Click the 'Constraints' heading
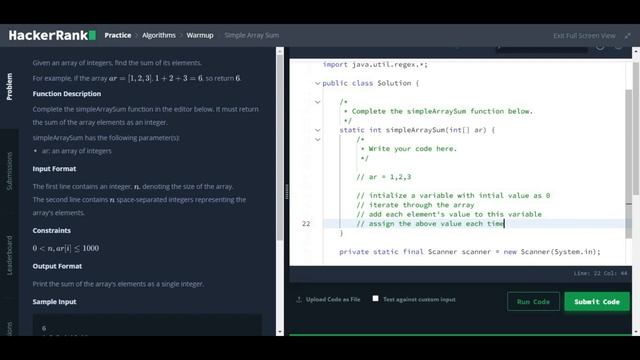 tap(52, 231)
